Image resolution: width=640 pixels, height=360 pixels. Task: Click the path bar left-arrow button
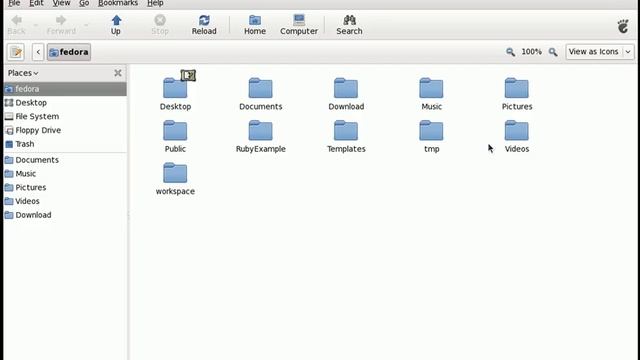point(38,52)
